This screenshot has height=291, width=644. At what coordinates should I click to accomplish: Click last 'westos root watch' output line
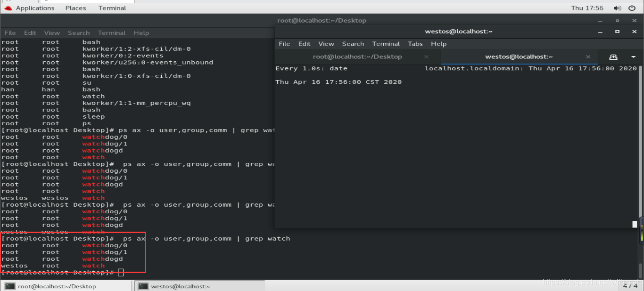[53, 266]
